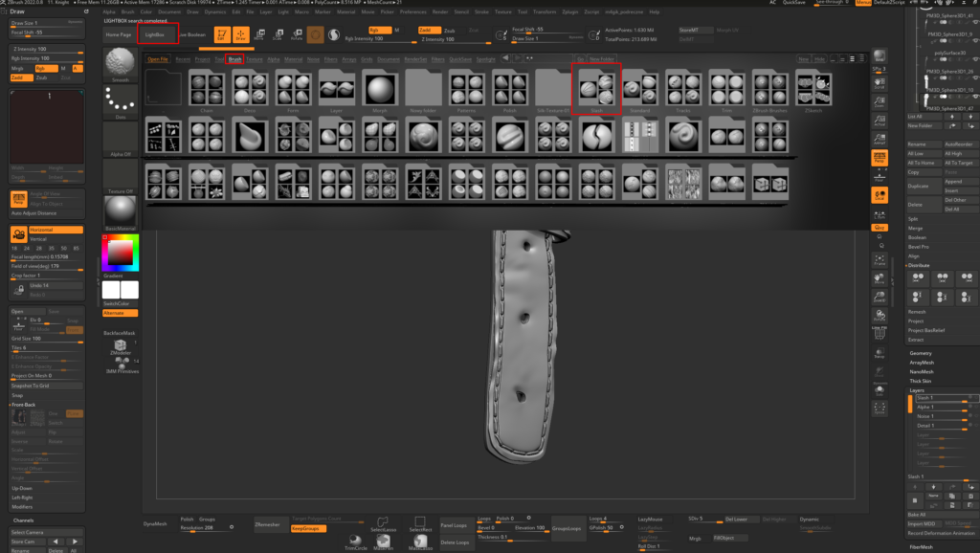
Task: Open the Patterns brush folder
Action: [466, 91]
